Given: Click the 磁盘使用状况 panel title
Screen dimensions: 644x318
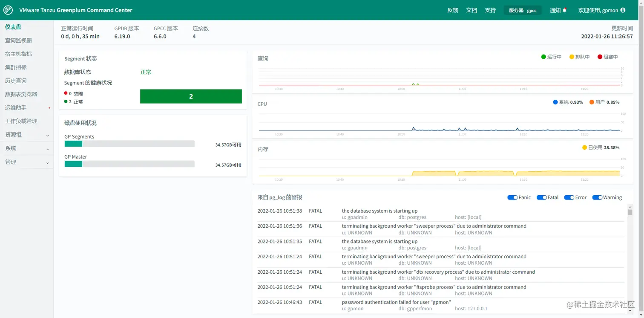Looking at the screenshot, I should 80,123.
